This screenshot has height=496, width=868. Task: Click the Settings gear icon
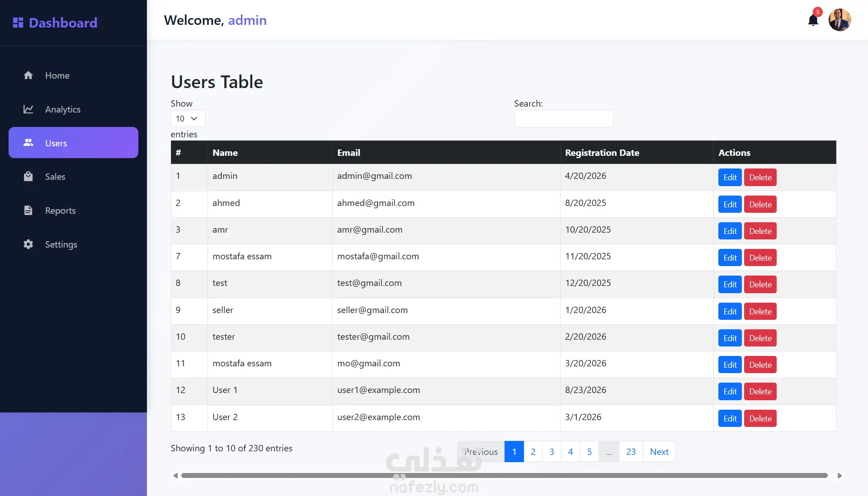pos(28,244)
